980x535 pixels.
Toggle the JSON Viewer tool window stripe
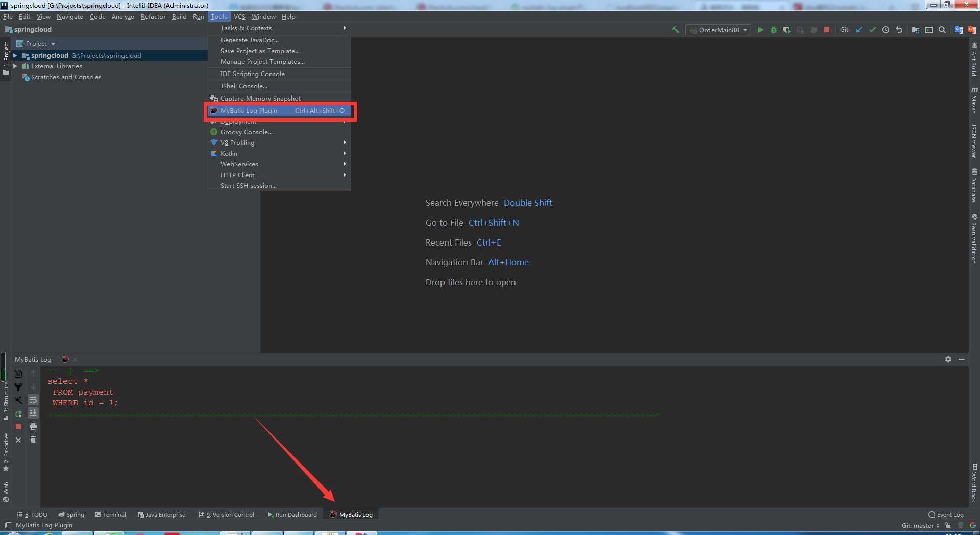click(x=974, y=140)
